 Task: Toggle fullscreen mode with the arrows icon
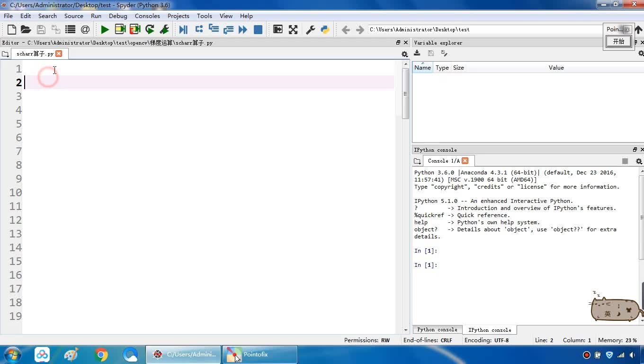293,29
